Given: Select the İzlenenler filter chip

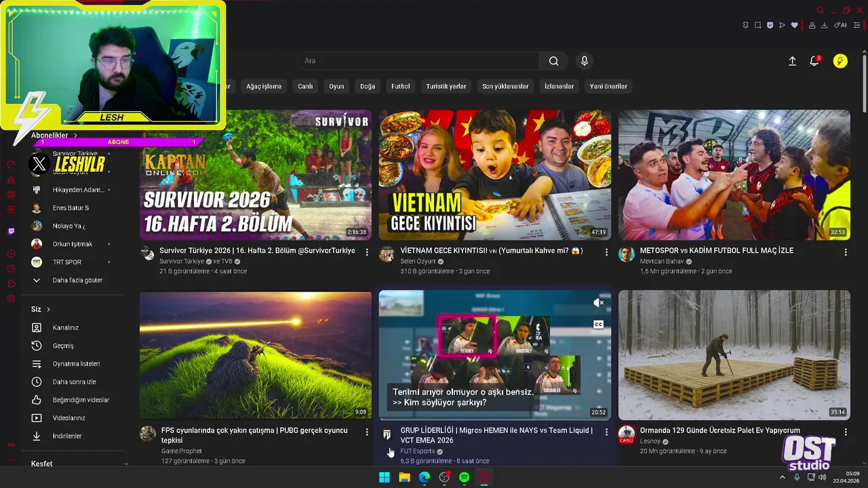Looking at the screenshot, I should tap(559, 86).
